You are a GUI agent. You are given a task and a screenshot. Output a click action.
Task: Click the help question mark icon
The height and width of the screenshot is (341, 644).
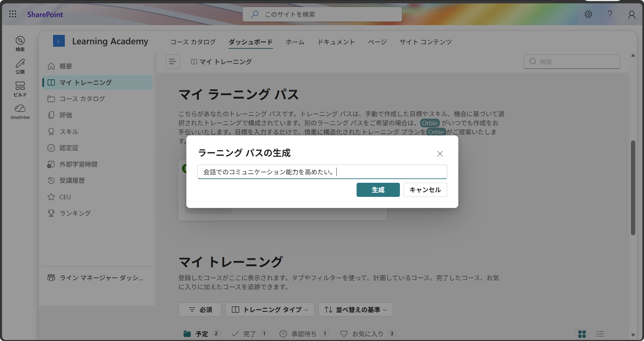(x=610, y=14)
